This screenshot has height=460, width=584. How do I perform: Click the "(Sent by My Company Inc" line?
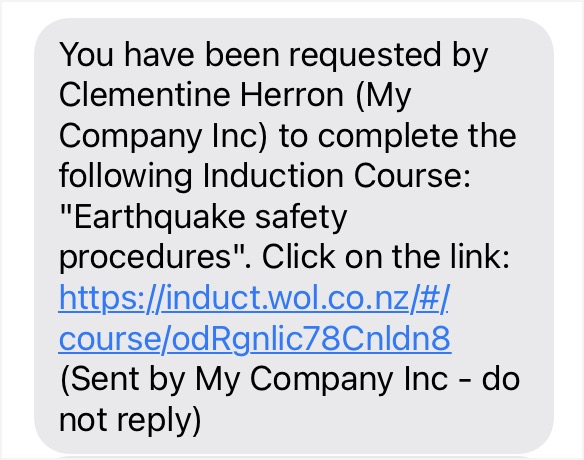coord(254,380)
